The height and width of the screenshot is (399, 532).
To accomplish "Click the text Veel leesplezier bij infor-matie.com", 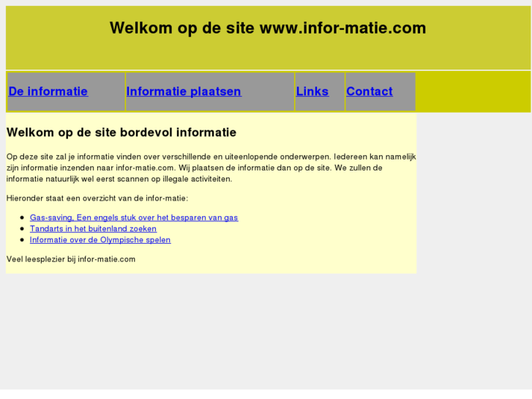I will tap(71, 259).
